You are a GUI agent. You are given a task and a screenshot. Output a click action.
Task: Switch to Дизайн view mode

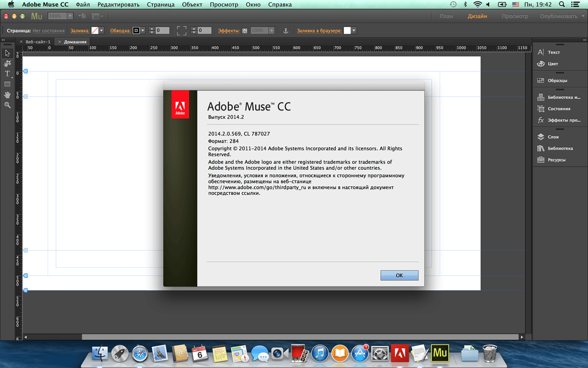coord(477,16)
